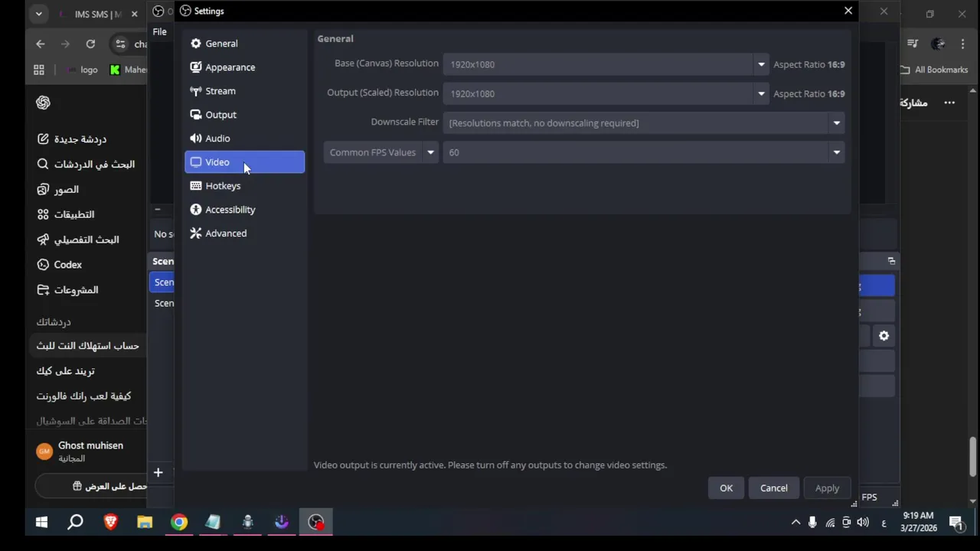This screenshot has width=980, height=551.
Task: Open the File menu in OBS window
Action: click(159, 31)
